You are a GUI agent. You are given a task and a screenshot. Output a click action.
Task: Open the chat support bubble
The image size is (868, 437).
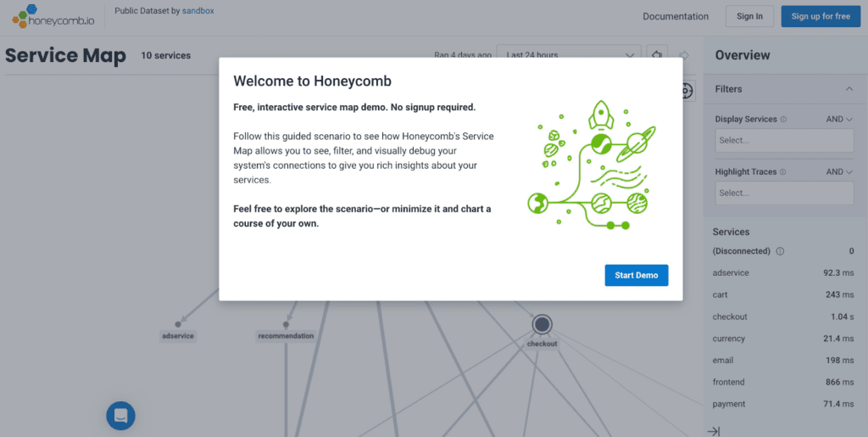[120, 415]
